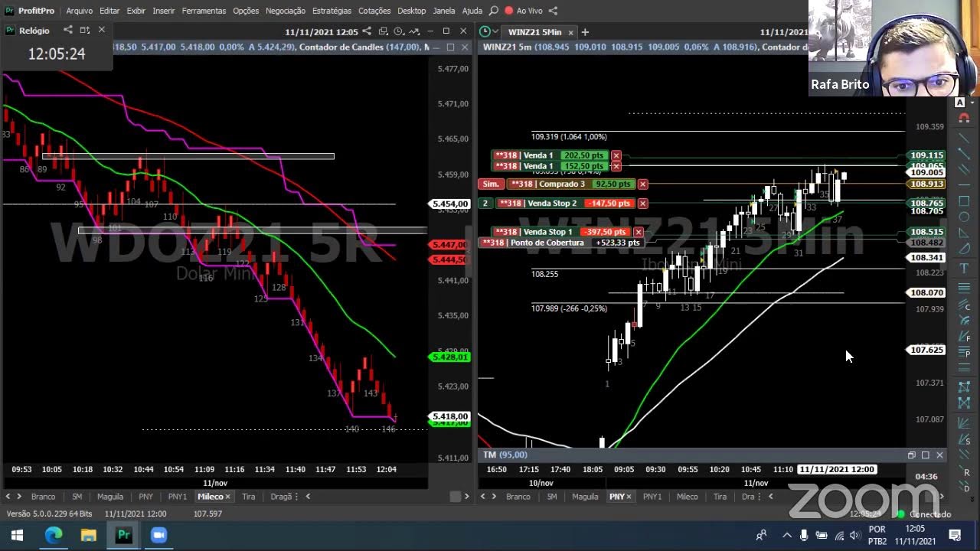The width and height of the screenshot is (980, 551).
Task: Toggle the Sim. simulation button
Action: tap(491, 184)
